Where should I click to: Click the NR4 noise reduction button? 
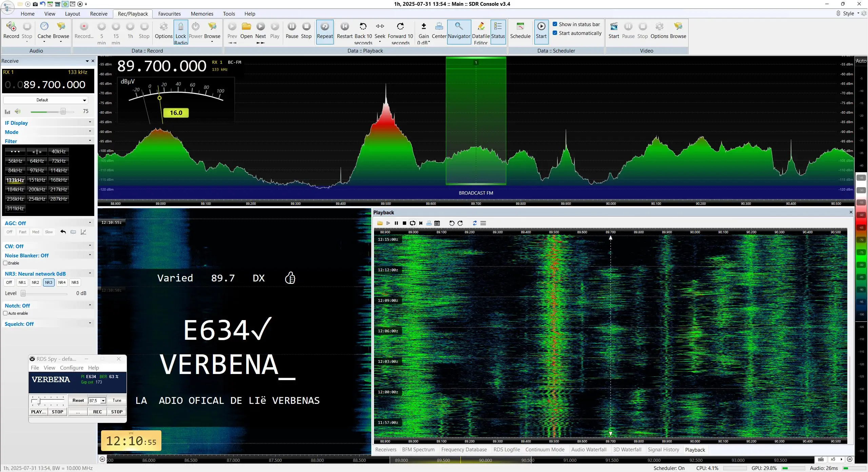(62, 282)
